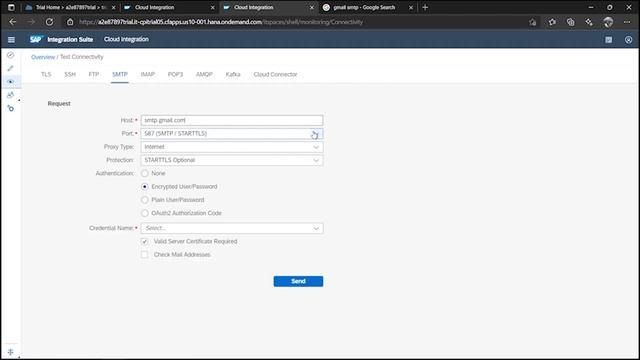Click the Host input field
The image size is (640, 360).
pos(232,120)
